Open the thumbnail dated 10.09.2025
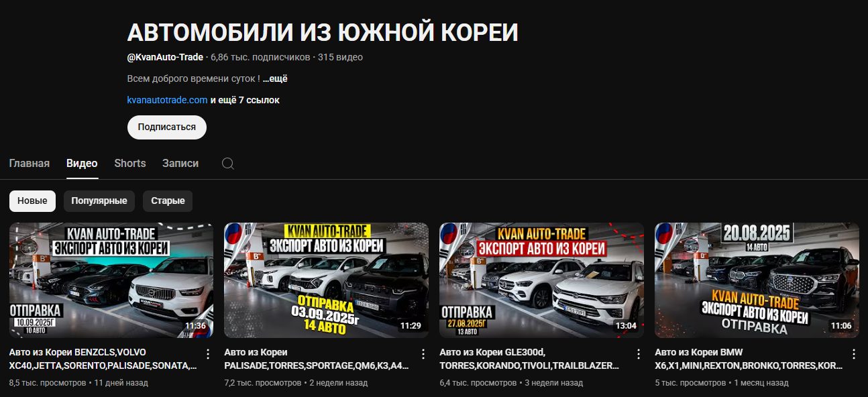The image size is (868, 397). [x=111, y=280]
